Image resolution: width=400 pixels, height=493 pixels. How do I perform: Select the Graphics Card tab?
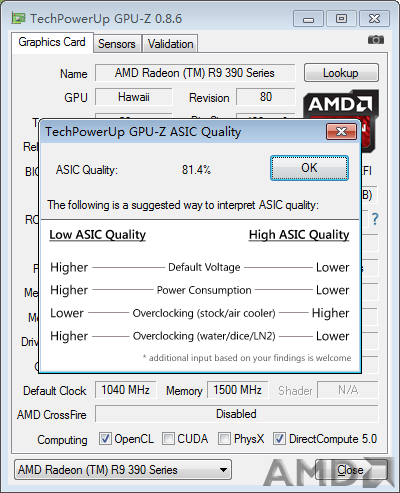[52, 42]
